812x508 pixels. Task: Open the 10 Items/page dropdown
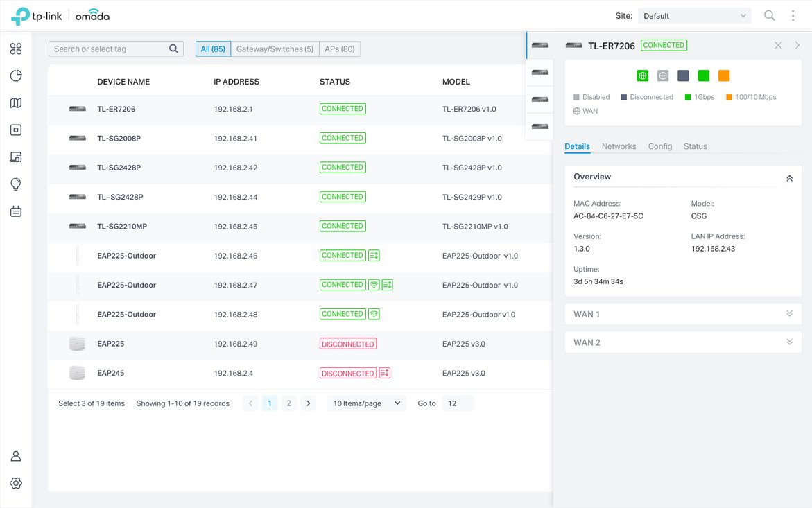(367, 403)
